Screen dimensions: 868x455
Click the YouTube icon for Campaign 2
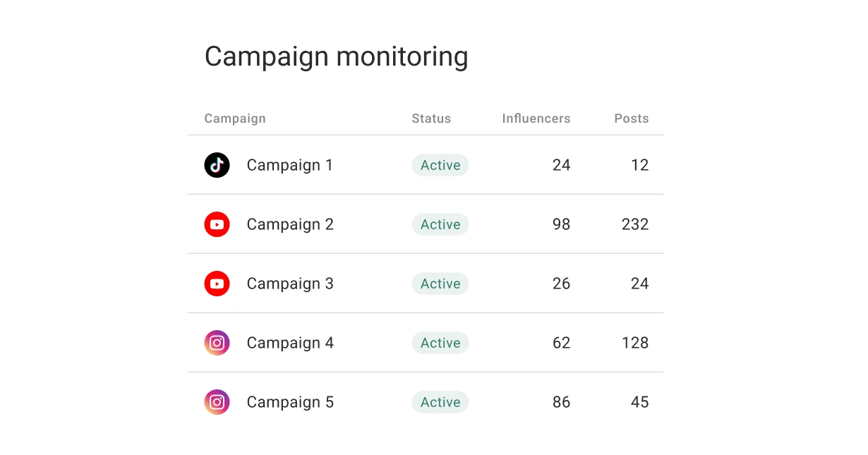[x=217, y=224]
